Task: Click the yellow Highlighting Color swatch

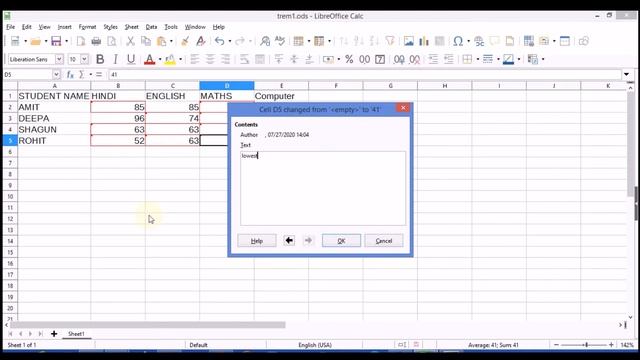Action: [x=170, y=60]
